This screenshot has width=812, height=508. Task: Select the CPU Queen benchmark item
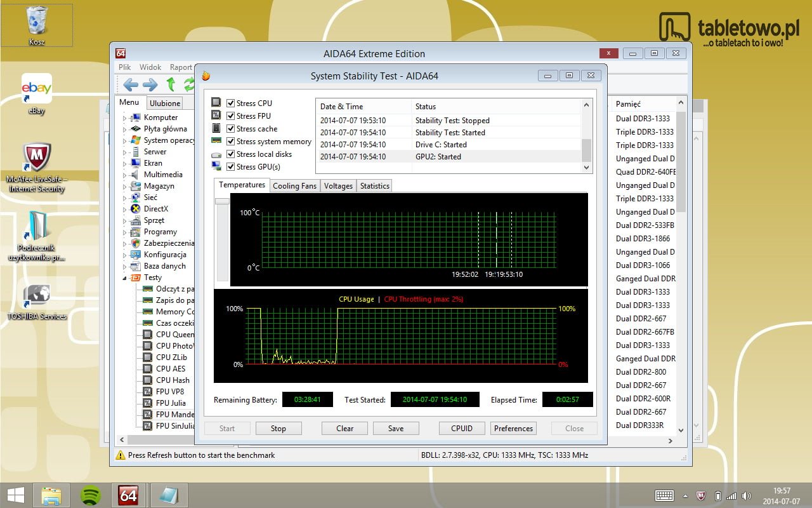(175, 335)
